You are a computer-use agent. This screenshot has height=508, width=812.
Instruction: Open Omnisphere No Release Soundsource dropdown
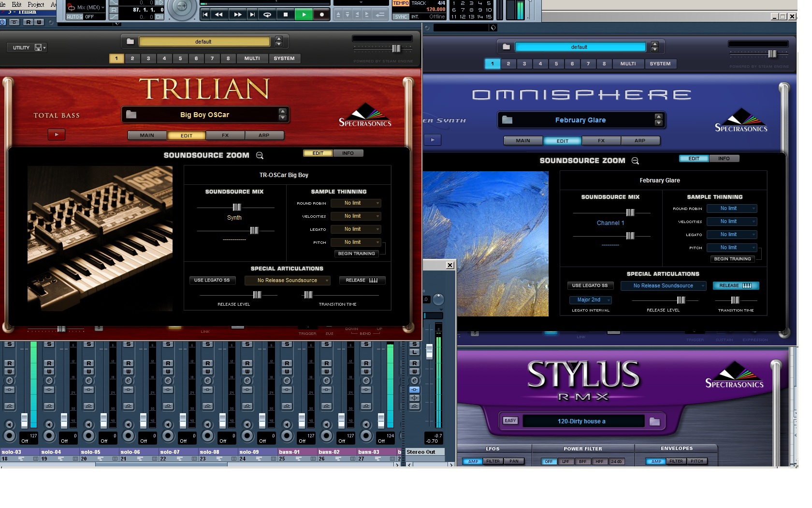click(x=663, y=286)
